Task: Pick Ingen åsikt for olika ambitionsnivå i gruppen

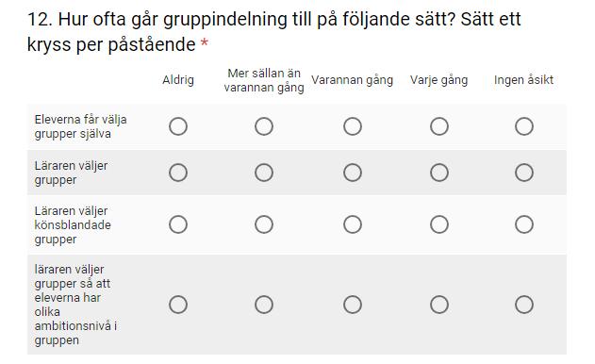Action: pos(524,305)
